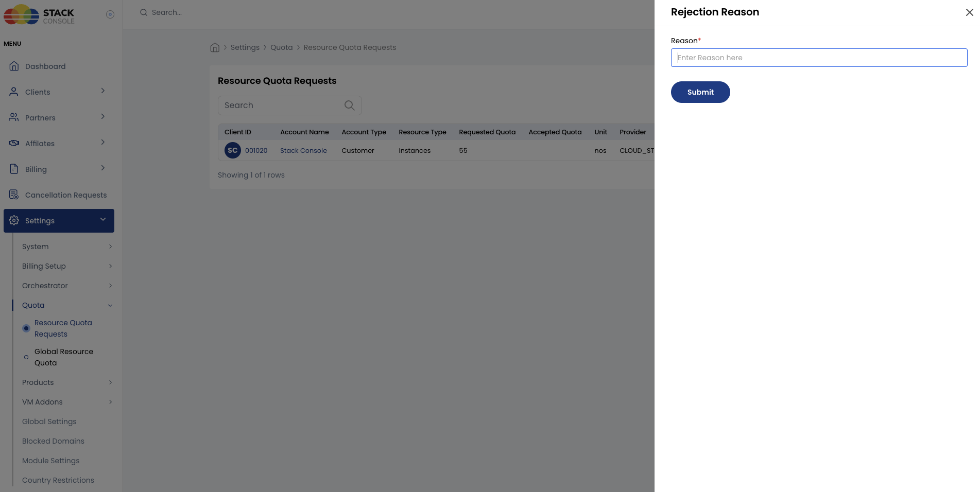Image resolution: width=980 pixels, height=492 pixels.
Task: Expand the System submenu chevron
Action: (110, 247)
